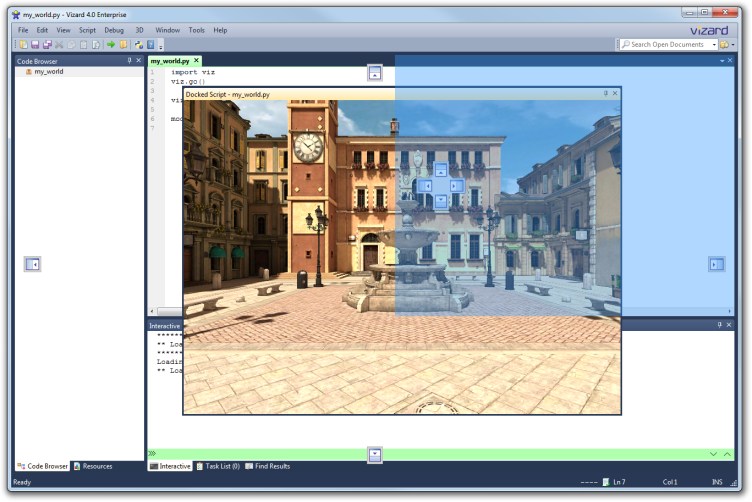Click the dock-bottom guide arrow icon
The width and height of the screenshot is (752, 502).
pos(375,454)
